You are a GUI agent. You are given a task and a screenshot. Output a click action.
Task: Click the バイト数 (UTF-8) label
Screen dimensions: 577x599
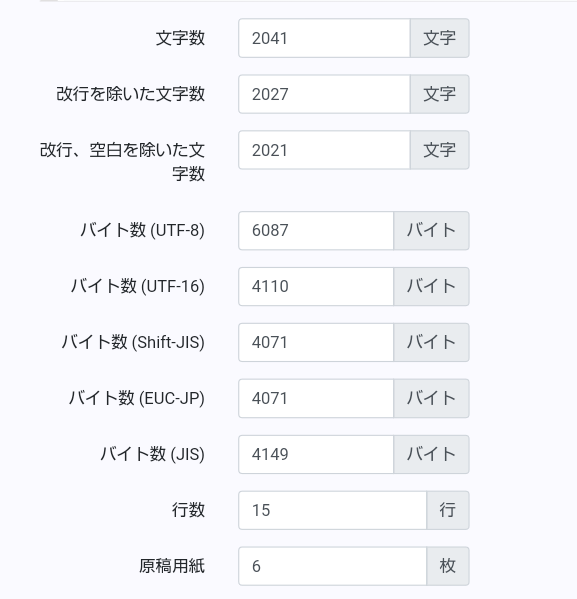coord(142,230)
